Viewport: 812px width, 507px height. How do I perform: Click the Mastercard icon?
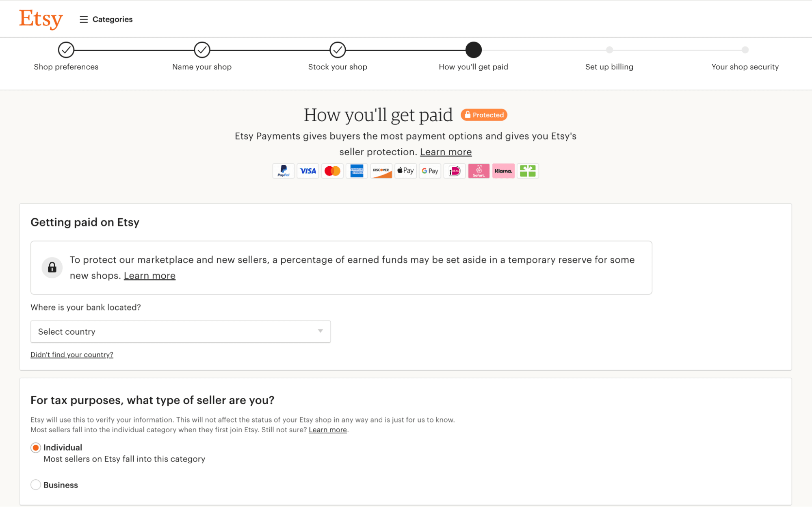[x=332, y=171]
